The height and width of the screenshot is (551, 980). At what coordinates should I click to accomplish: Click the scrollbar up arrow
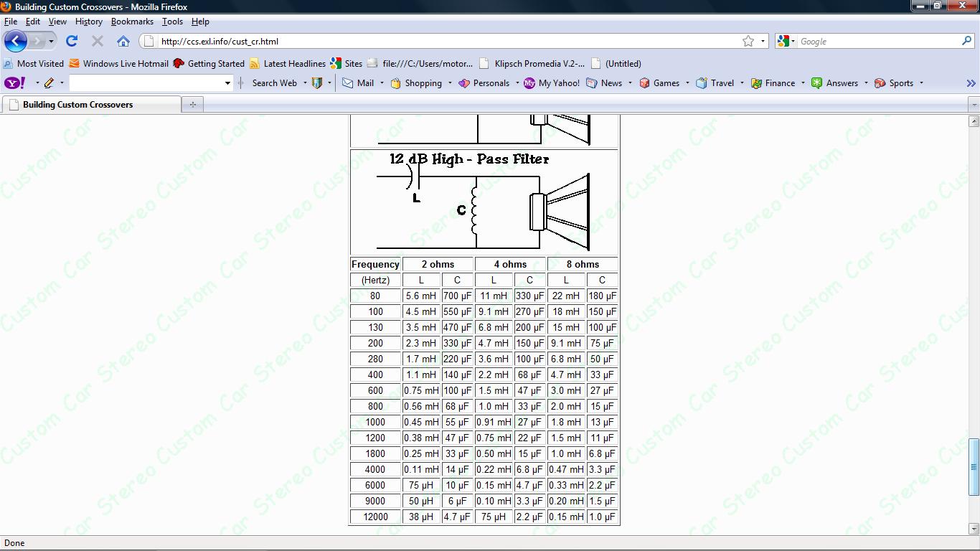(974, 121)
